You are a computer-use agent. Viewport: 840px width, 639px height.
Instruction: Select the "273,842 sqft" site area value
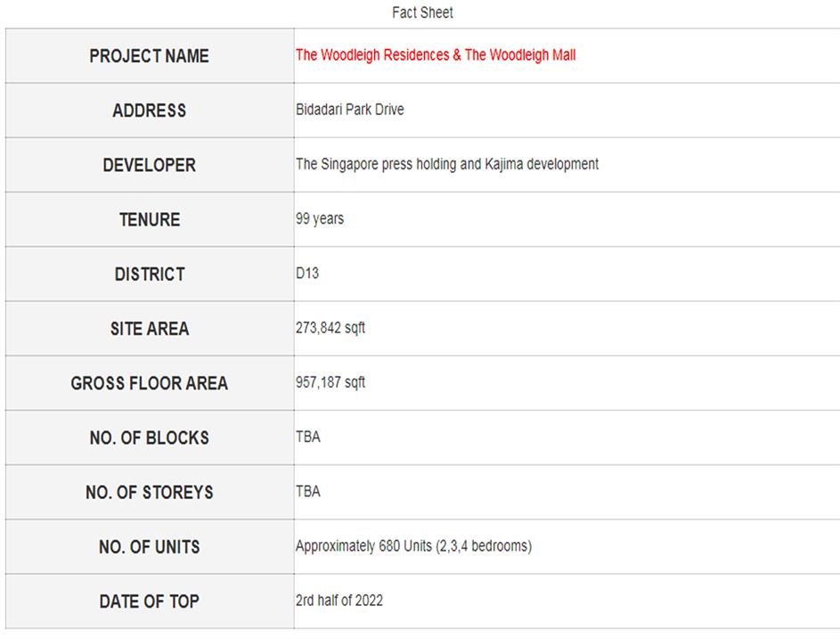pos(330,328)
